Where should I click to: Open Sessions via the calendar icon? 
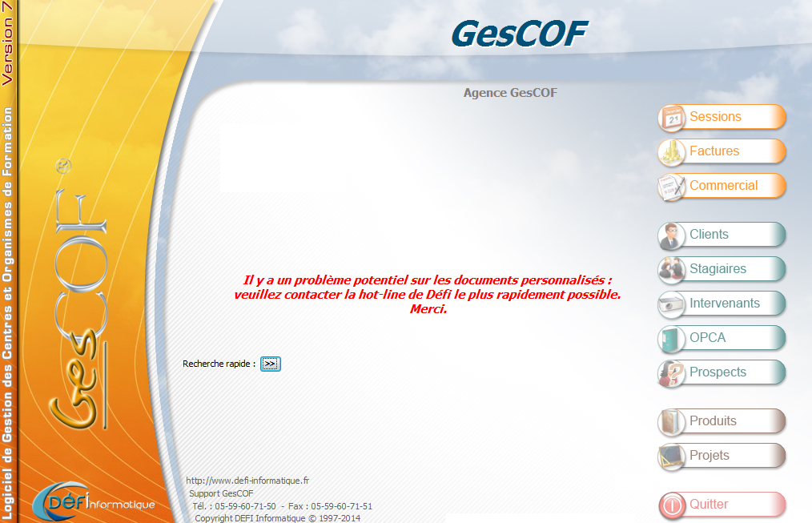pos(672,118)
